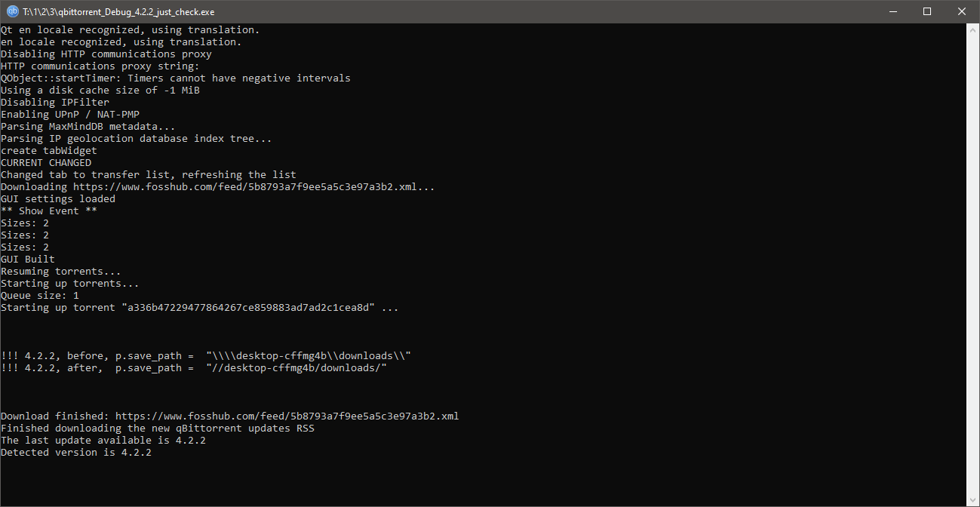Click the 'Download finished' fosshub line
Viewport: 980px width, 507px height.
point(230,416)
